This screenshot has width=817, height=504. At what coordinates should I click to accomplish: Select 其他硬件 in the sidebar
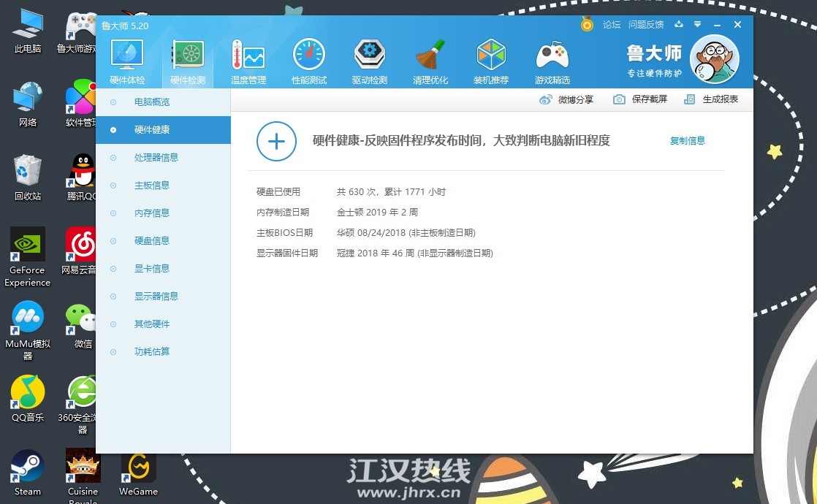click(163, 324)
